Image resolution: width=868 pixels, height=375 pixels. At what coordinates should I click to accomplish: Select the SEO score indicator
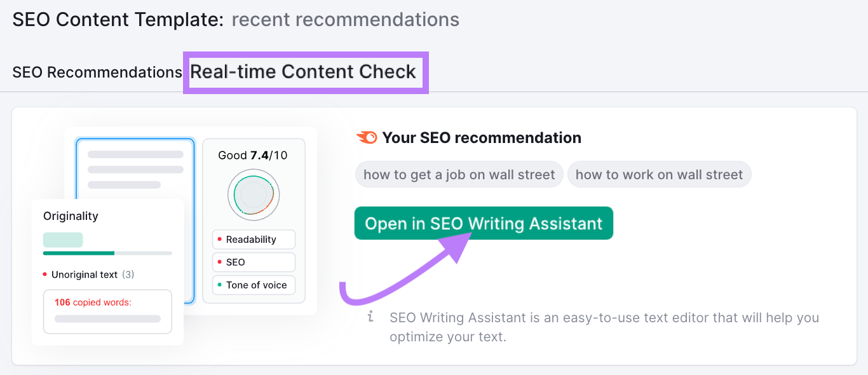(254, 262)
